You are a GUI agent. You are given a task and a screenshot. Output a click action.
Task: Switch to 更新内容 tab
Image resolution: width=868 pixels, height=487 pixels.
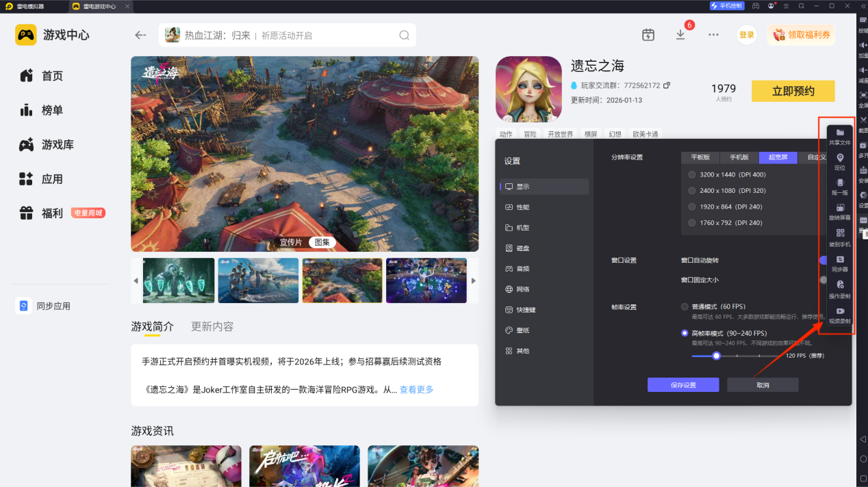point(212,326)
